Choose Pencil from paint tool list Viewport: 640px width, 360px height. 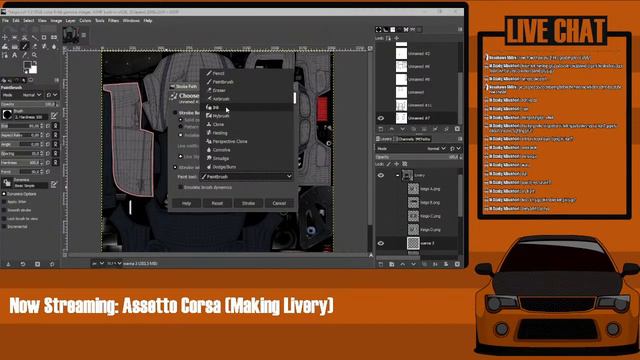(246, 73)
